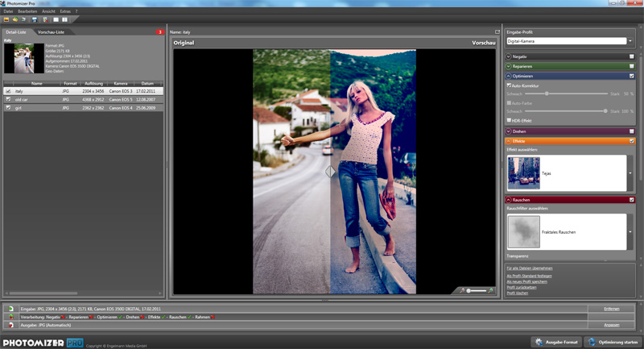Open the Tejas effect dropdown arrow
This screenshot has height=349, width=644.
[630, 173]
